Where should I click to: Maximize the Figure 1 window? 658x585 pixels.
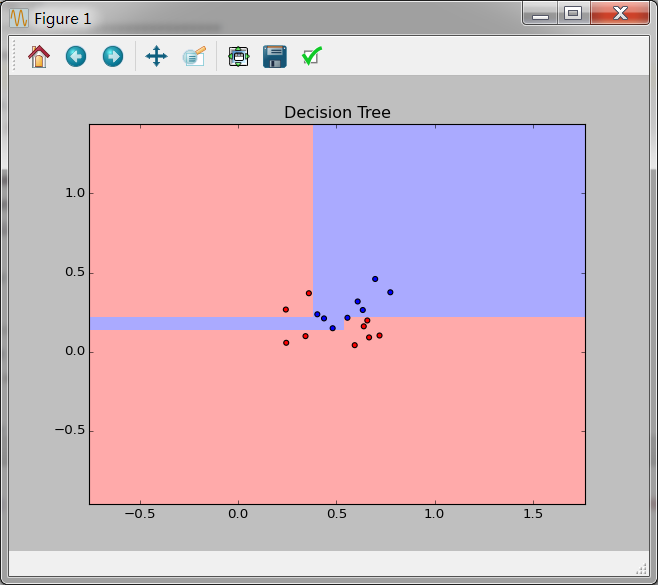click(x=573, y=13)
